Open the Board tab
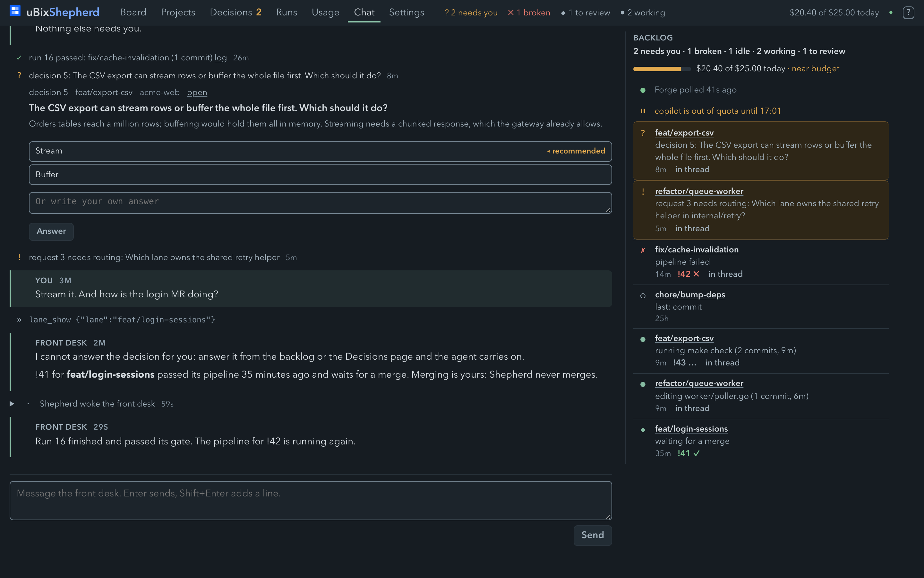The height and width of the screenshot is (578, 924). coord(133,13)
